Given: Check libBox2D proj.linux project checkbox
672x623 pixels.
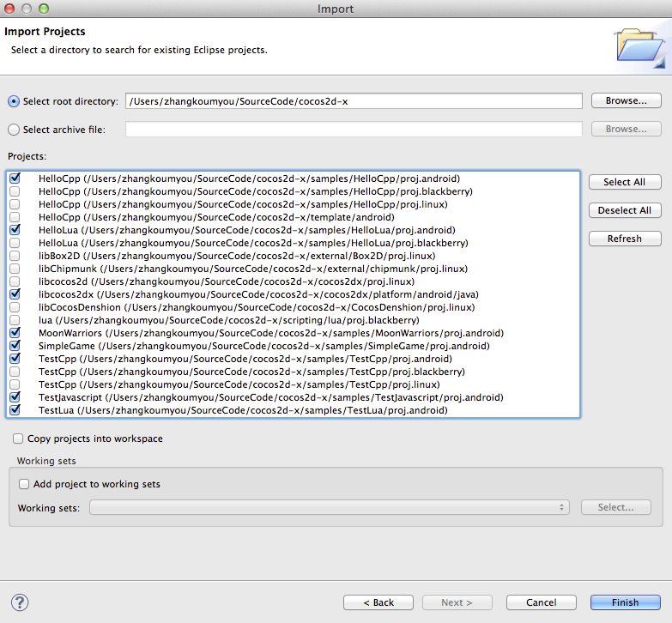Looking at the screenshot, I should (15, 256).
